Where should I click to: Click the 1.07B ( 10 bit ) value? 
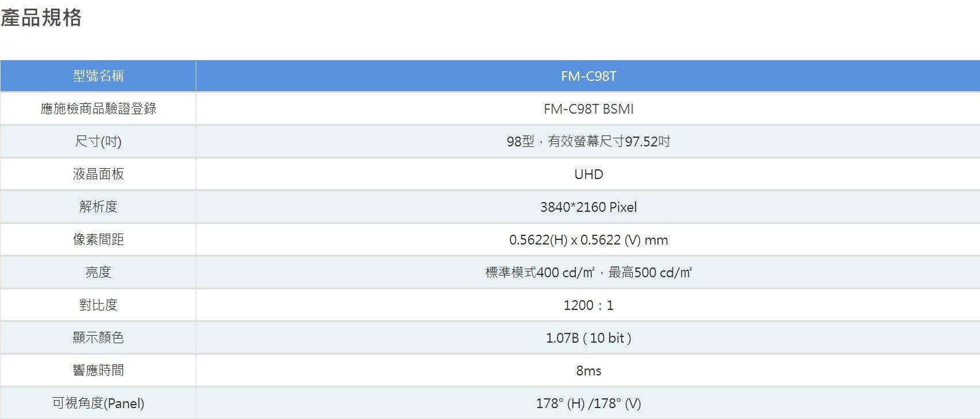click(588, 338)
